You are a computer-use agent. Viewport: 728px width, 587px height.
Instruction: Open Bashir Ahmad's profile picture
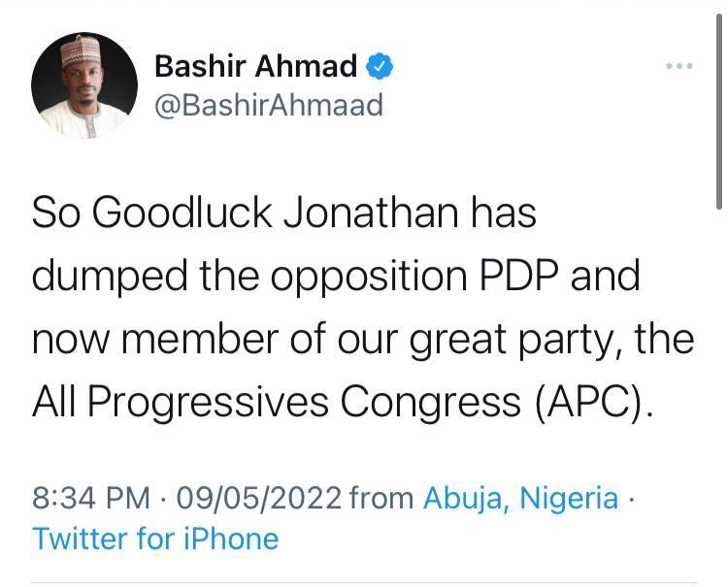coord(83,84)
